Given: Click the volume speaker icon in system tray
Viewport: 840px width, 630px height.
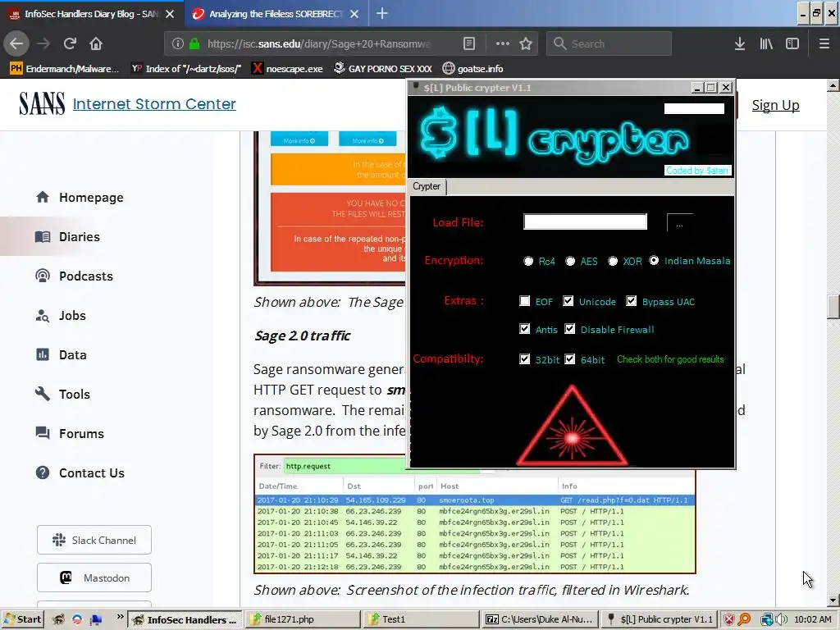Looking at the screenshot, I should point(782,619).
